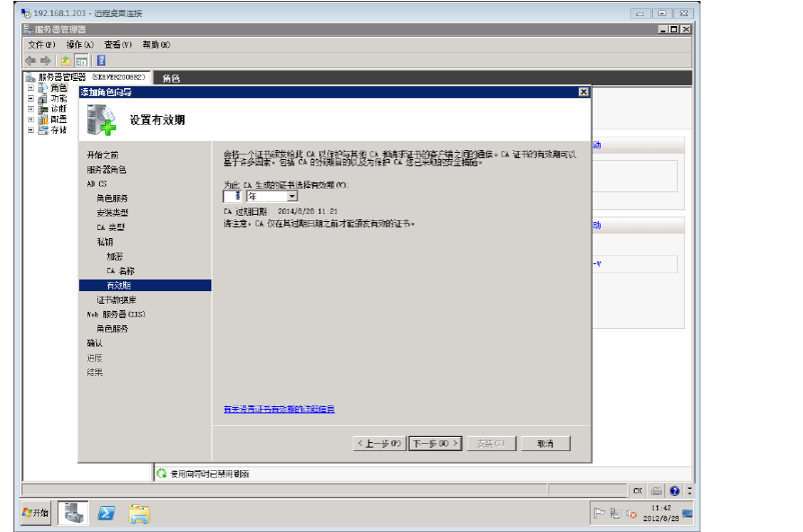Open the link about certificate validity period details
This screenshot has height=532, width=803.
point(279,409)
